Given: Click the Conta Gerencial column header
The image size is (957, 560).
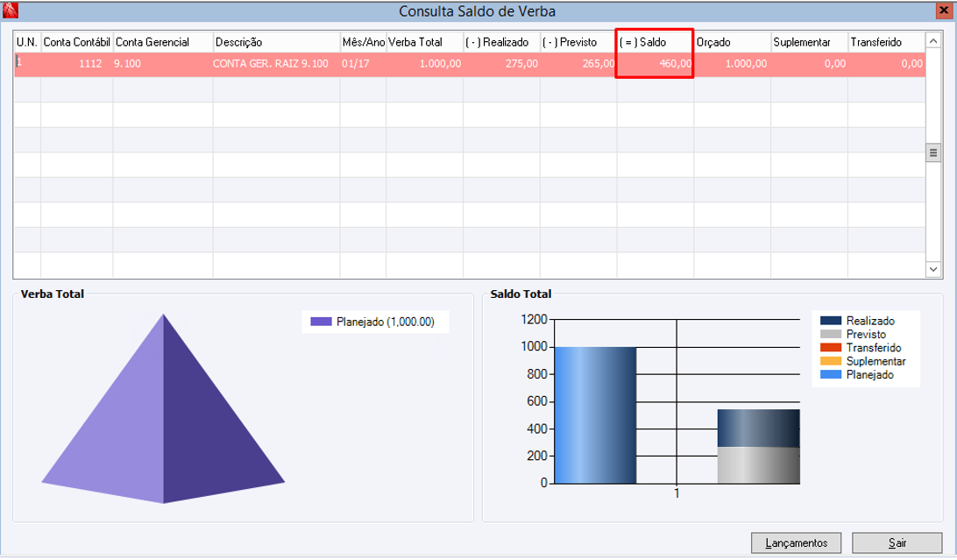Looking at the screenshot, I should pos(163,42).
